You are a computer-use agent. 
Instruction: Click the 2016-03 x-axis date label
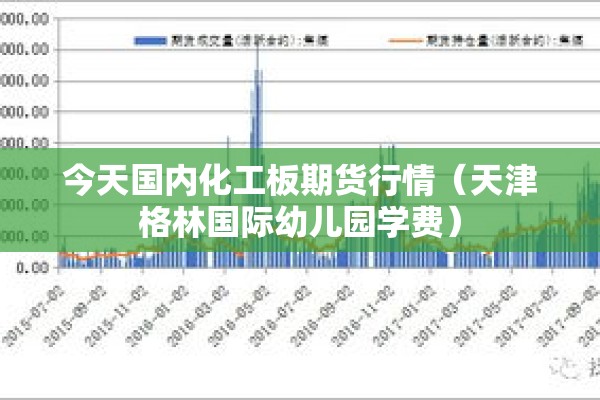pos(198,317)
